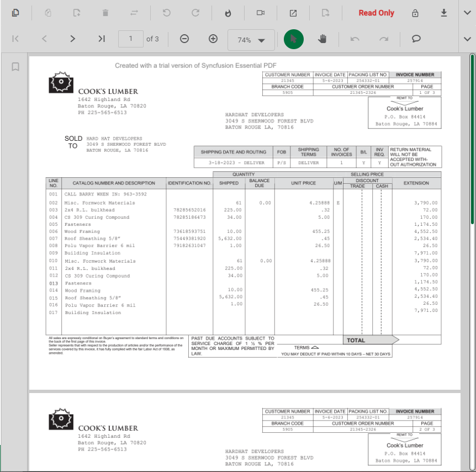476x472 pixels.
Task: Click the 'BALANCE DUE' column header
Action: (x=260, y=183)
